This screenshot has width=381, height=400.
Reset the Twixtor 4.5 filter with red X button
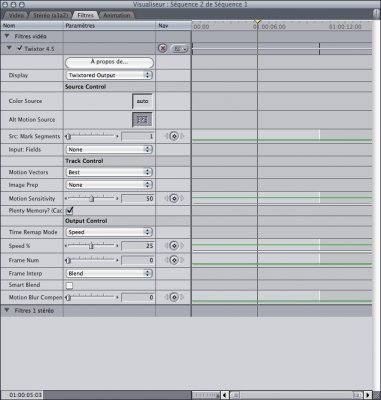(x=162, y=48)
